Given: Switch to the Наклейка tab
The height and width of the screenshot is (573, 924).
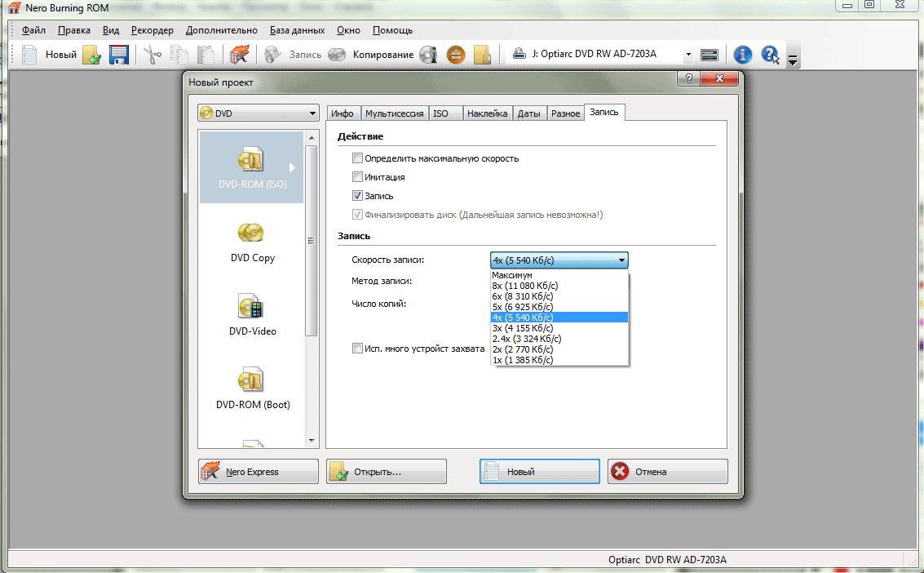Looking at the screenshot, I should click(487, 113).
